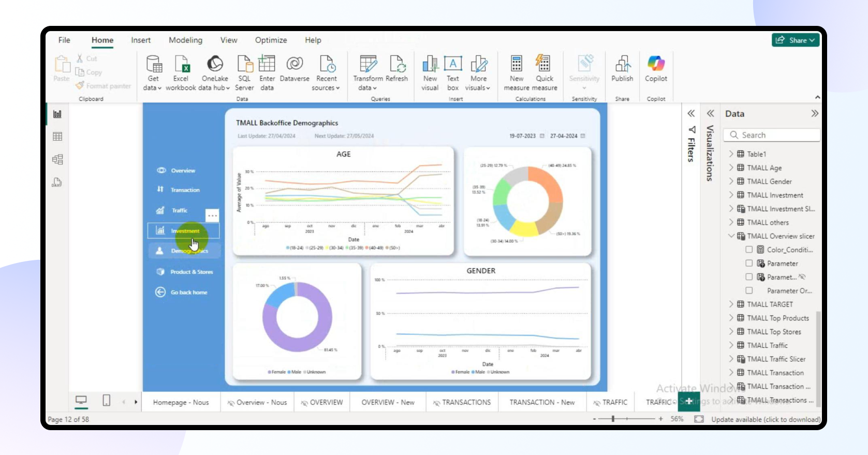868x455 pixels.
Task: Open the Get data menu
Action: click(153, 73)
